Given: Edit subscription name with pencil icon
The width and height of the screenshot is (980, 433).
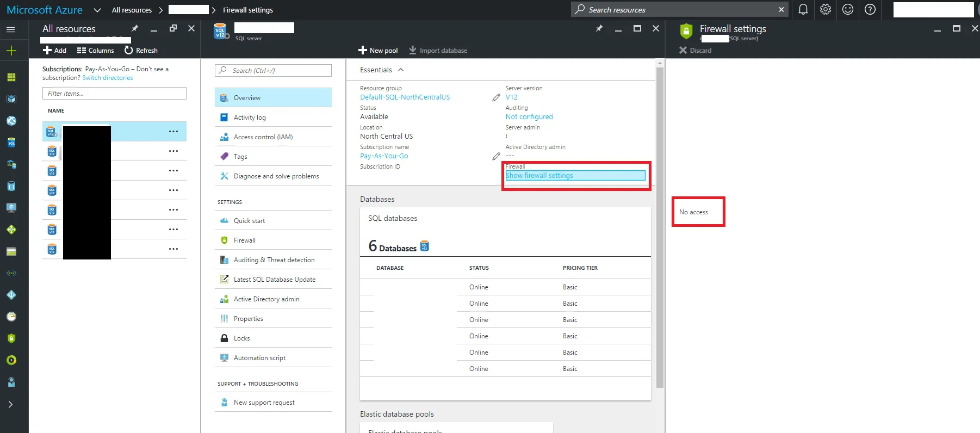Looking at the screenshot, I should [x=496, y=156].
